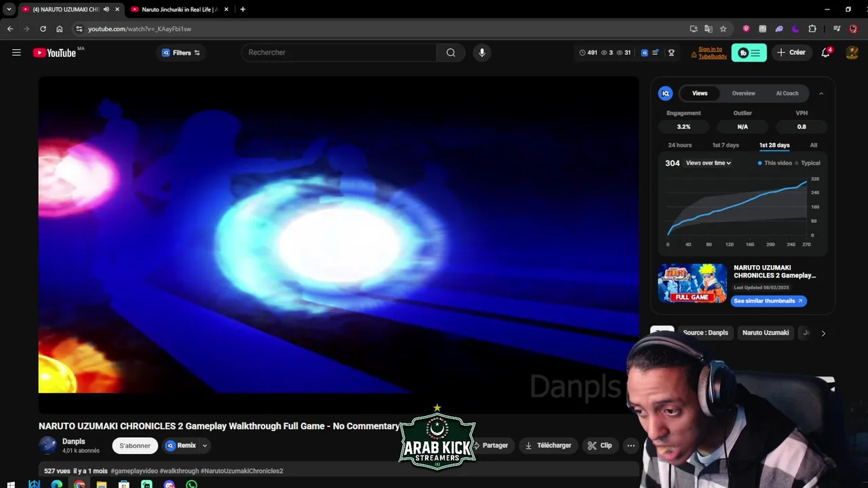Switch to Naruto Jinchuriki in Real Life tab
Viewport: 868px width, 488px height.
[x=180, y=9]
